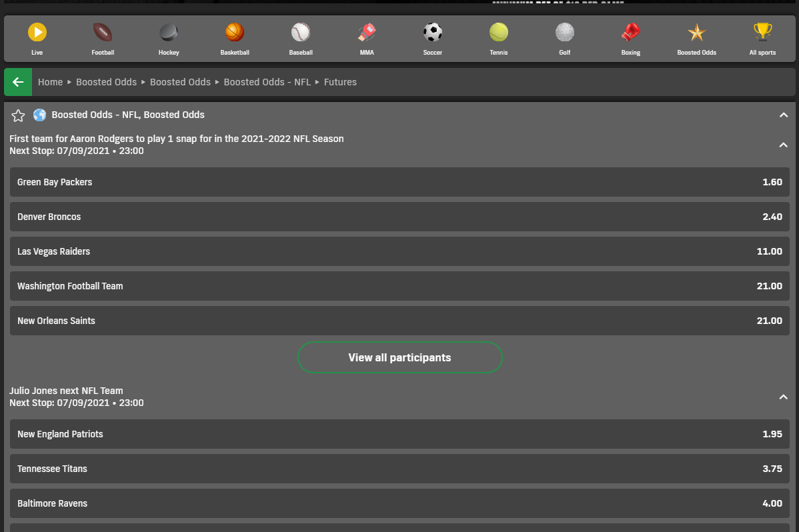Viewport: 799px width, 532px height.
Task: Click View all participants
Action: 400,357
